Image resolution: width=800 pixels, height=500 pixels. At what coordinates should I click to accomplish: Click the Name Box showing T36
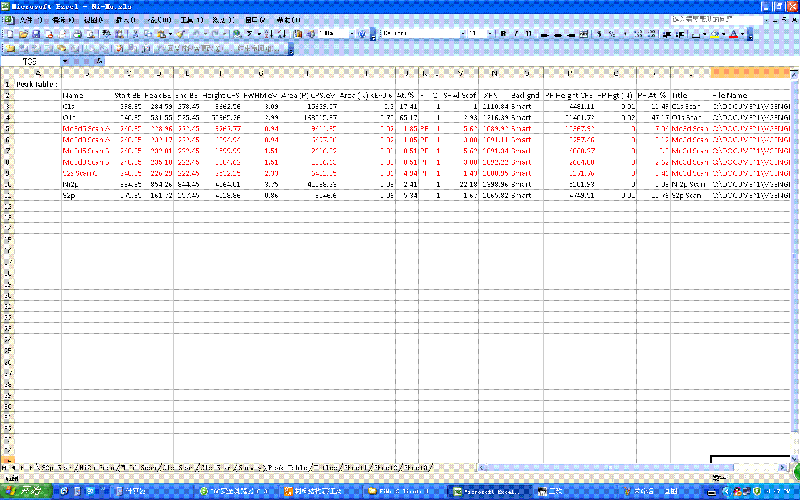click(x=31, y=61)
